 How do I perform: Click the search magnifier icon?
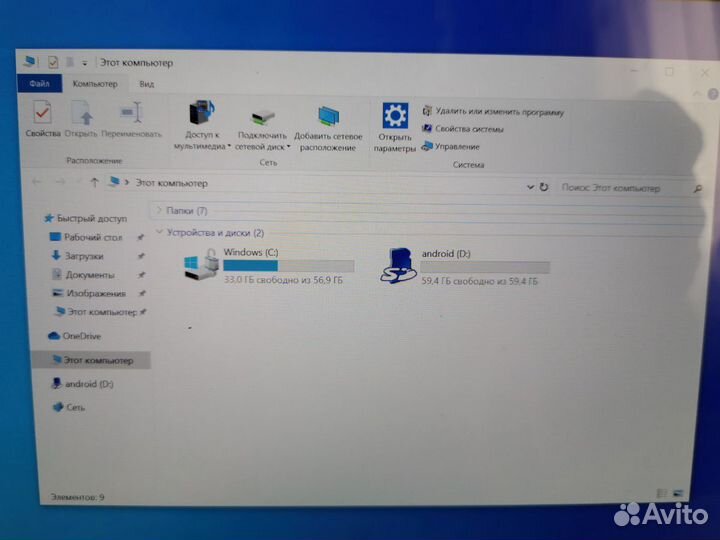tap(698, 188)
